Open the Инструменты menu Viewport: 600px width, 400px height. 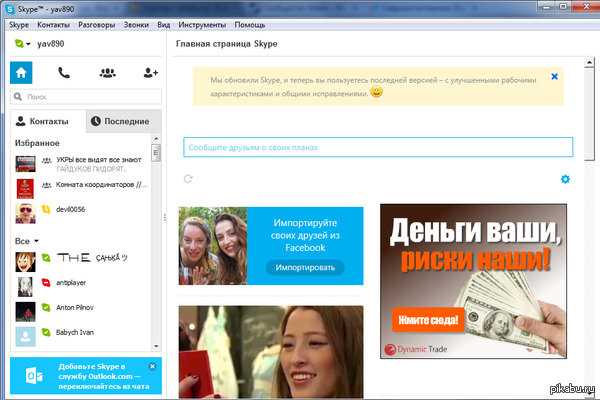[x=202, y=25]
